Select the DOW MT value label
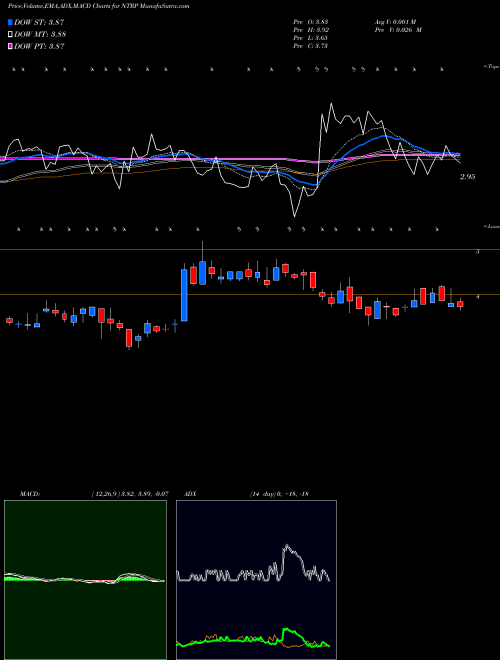 tap(40, 35)
